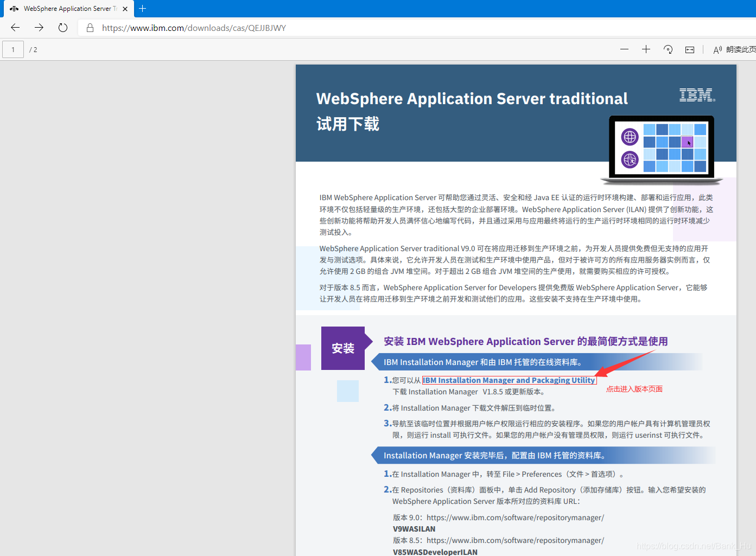Click the V9WASILAN repository name
756x556 pixels.
[x=414, y=529]
